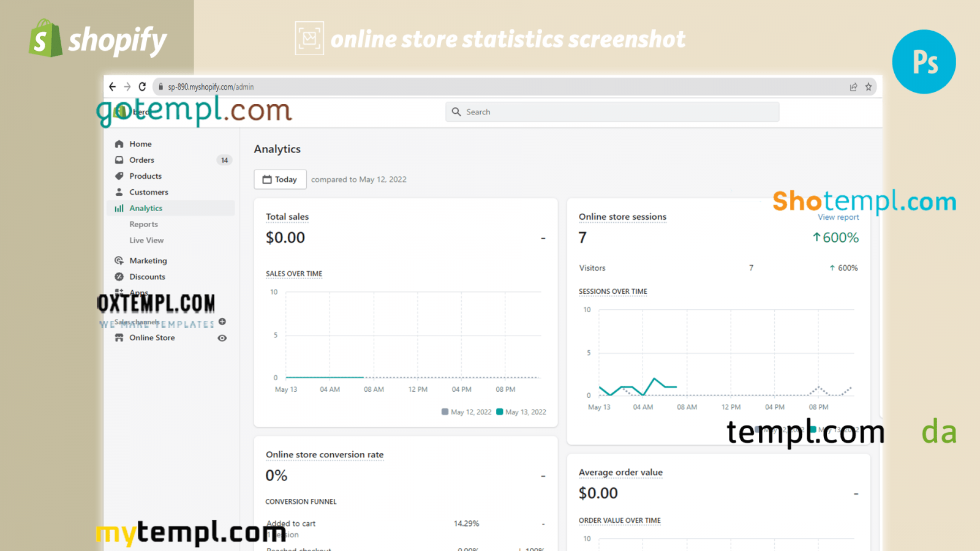Click the Marketing target icon
This screenshot has height=551, width=980.
click(119, 261)
